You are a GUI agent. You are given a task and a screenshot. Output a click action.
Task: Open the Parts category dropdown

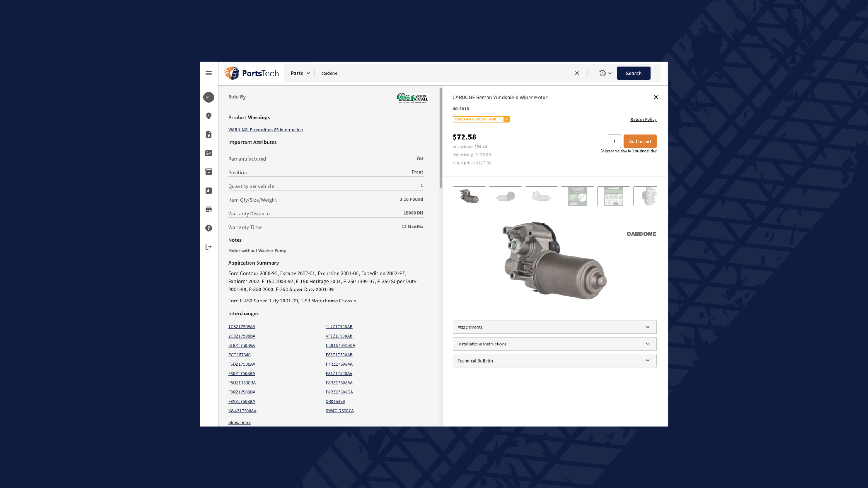point(300,73)
